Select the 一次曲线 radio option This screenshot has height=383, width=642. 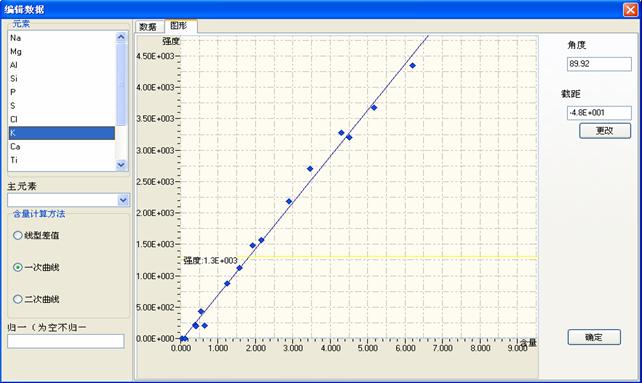click(x=18, y=267)
